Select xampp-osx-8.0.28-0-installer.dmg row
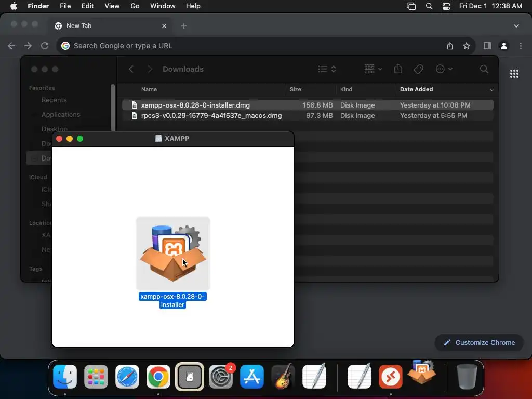This screenshot has height=399, width=532. (x=308, y=105)
